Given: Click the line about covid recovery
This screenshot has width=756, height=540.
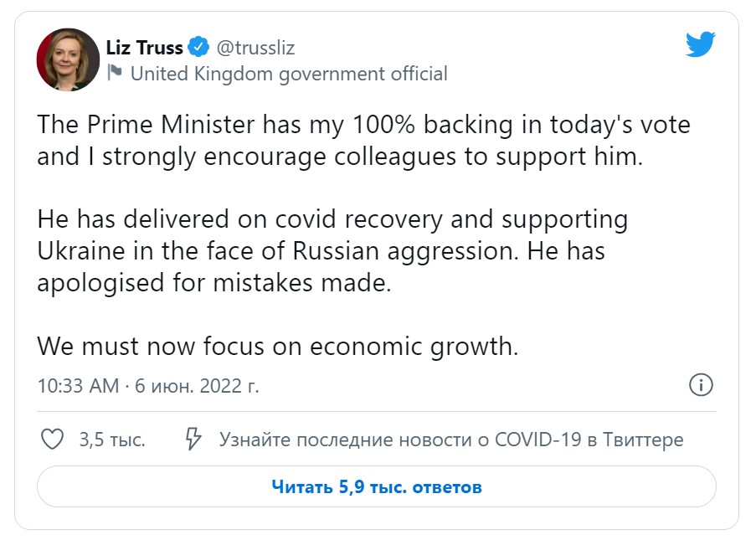Looking at the screenshot, I should [332, 220].
